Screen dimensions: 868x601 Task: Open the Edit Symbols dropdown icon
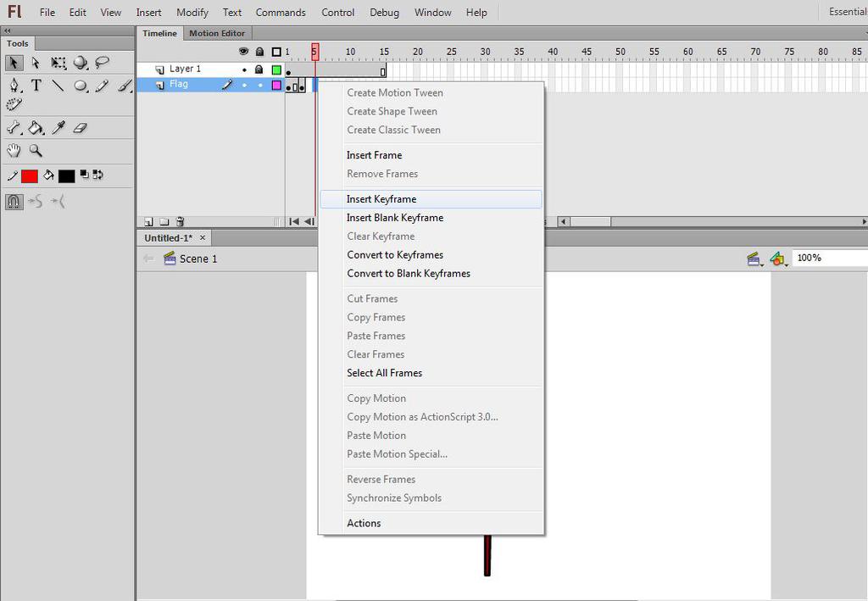(x=778, y=259)
